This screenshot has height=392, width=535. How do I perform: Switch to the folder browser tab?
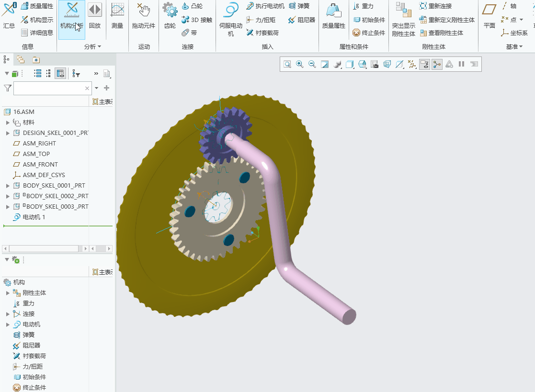(x=21, y=60)
